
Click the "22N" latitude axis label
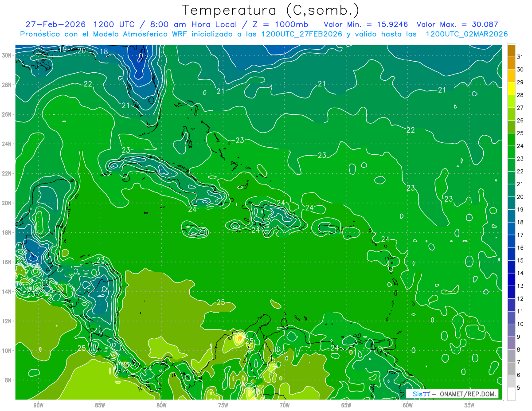(7, 173)
